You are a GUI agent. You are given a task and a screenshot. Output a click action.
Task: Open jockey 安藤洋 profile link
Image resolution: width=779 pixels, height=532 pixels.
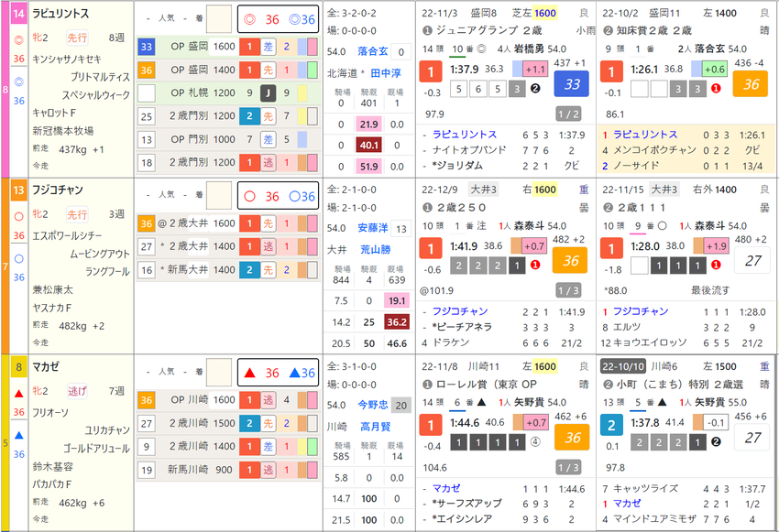point(373,228)
